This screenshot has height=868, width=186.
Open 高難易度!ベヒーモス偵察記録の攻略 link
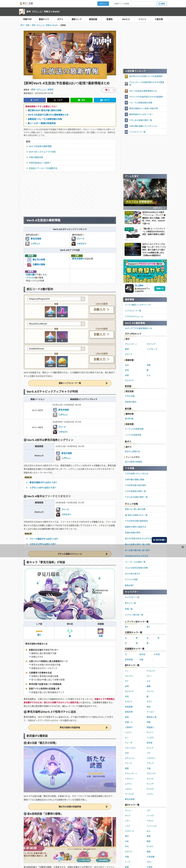[x=45, y=119]
